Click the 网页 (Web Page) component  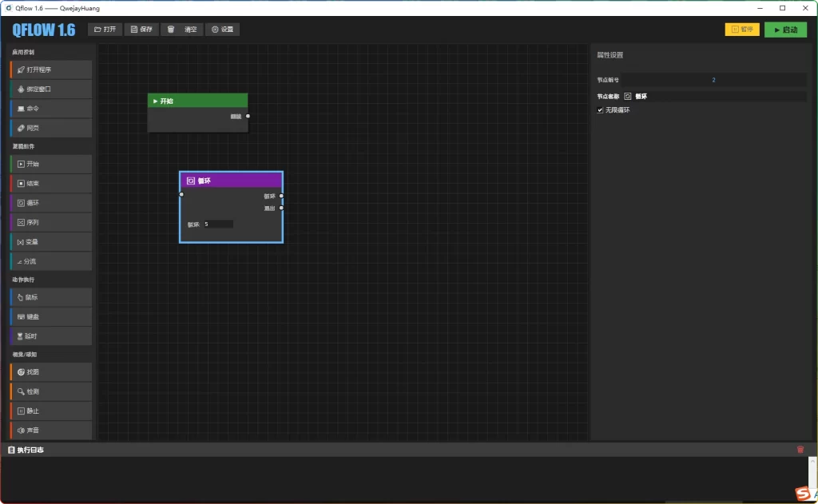click(x=51, y=128)
